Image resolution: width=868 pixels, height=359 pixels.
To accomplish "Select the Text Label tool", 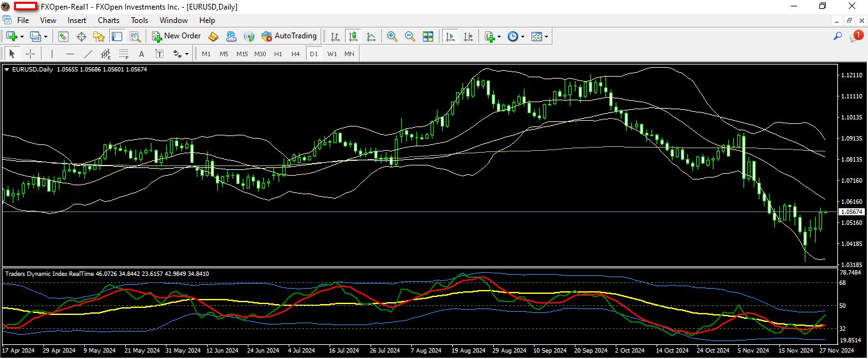I will tap(160, 54).
